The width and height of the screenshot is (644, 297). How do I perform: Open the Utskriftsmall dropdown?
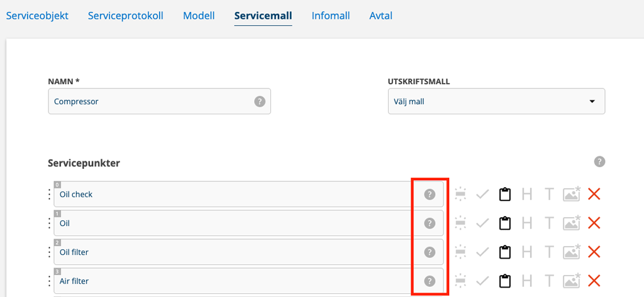click(x=496, y=101)
